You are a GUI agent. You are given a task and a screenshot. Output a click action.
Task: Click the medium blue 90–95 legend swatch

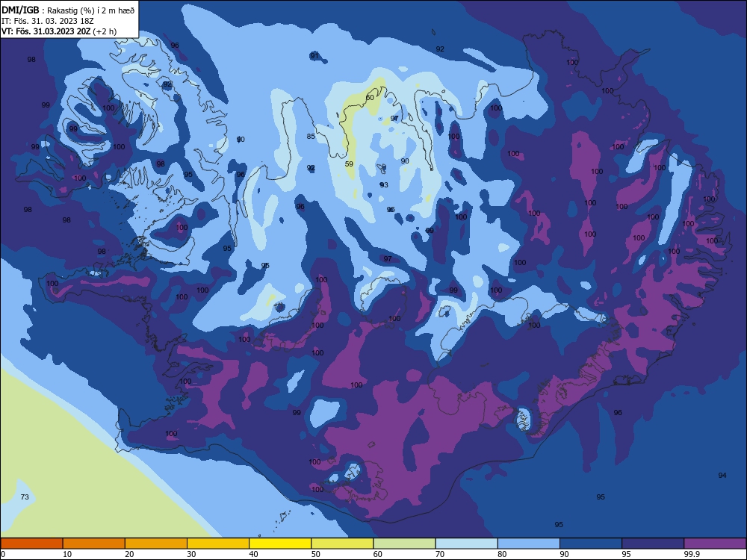591,544
